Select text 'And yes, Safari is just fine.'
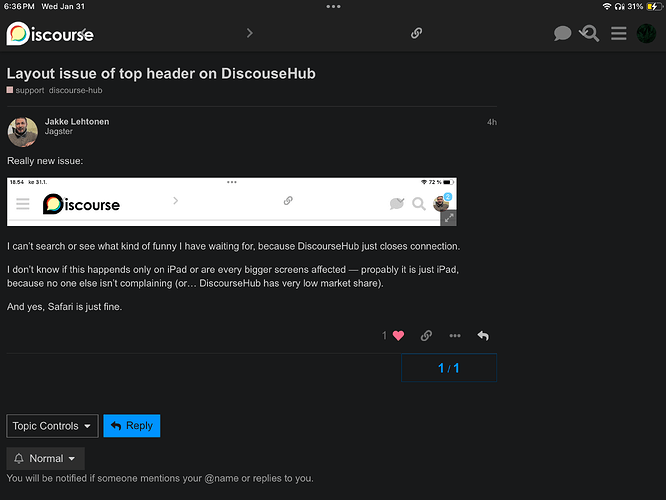 point(65,307)
